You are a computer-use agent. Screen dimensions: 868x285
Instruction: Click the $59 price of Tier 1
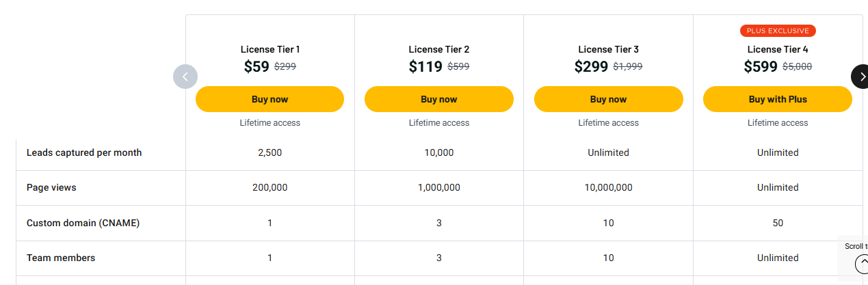(x=257, y=66)
